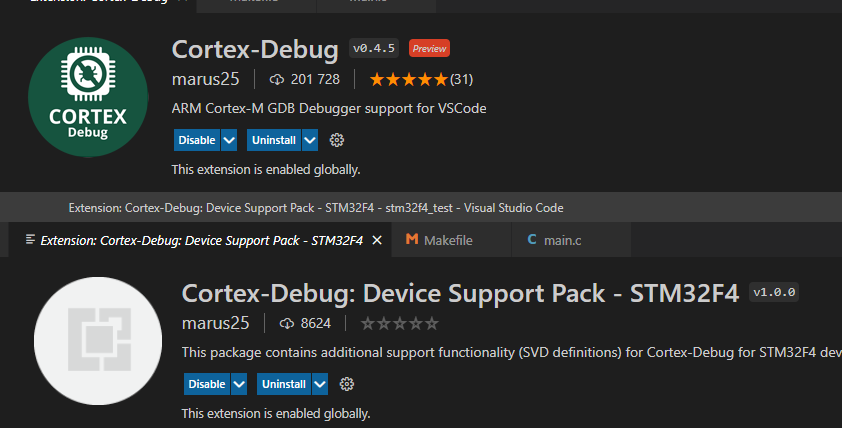The height and width of the screenshot is (428, 842).
Task: Click the 201 728 install count
Action: pos(315,79)
